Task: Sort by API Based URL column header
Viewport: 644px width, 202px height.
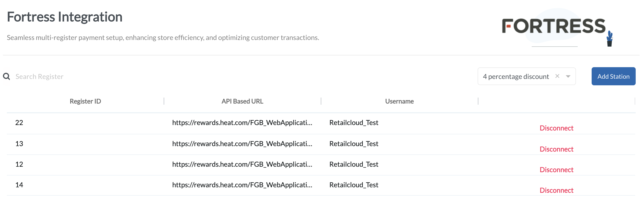Action: pos(242,101)
